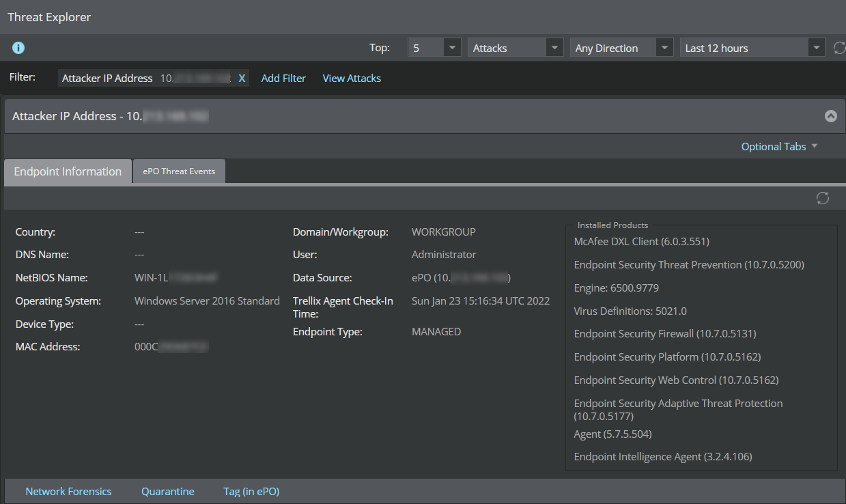
Task: Select the Windows Server 2016 Standard value
Action: click(x=207, y=301)
